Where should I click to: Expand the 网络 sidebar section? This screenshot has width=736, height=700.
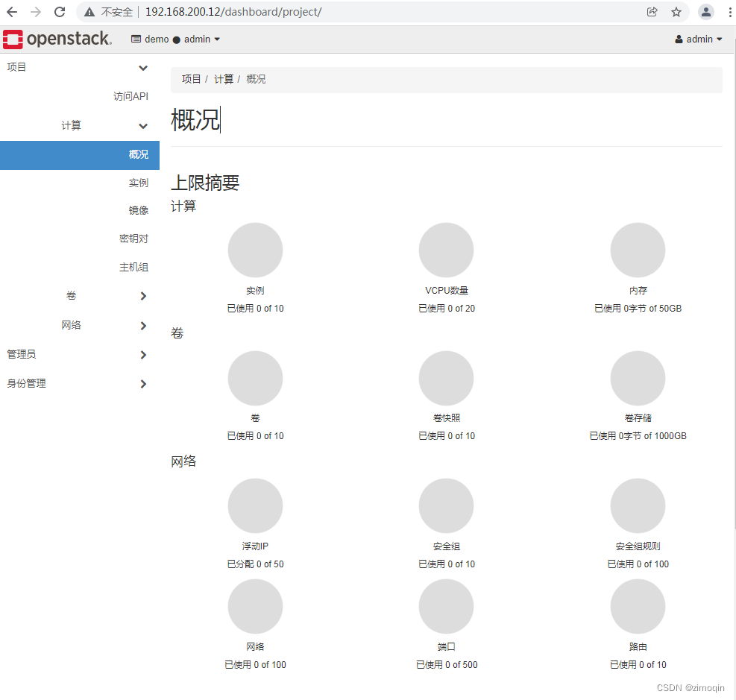point(71,325)
